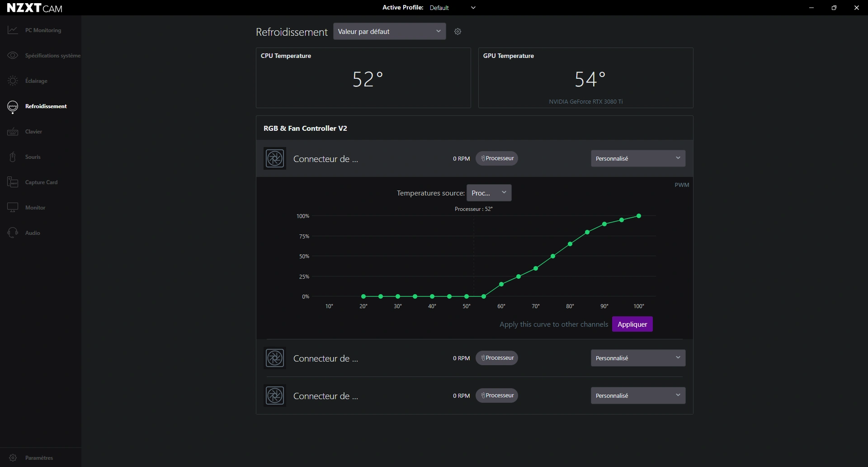The height and width of the screenshot is (467, 868).
Task: Open the Capture Card section
Action: (41, 182)
